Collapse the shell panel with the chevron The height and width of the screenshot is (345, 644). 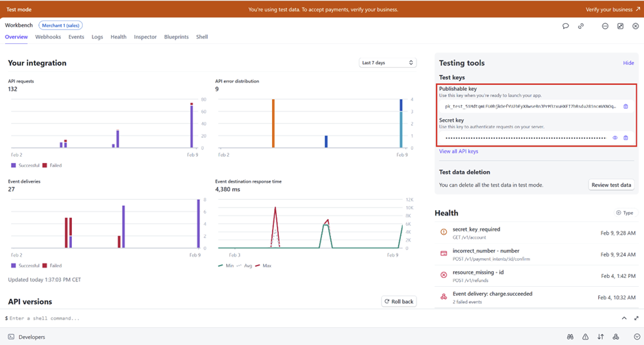click(624, 318)
